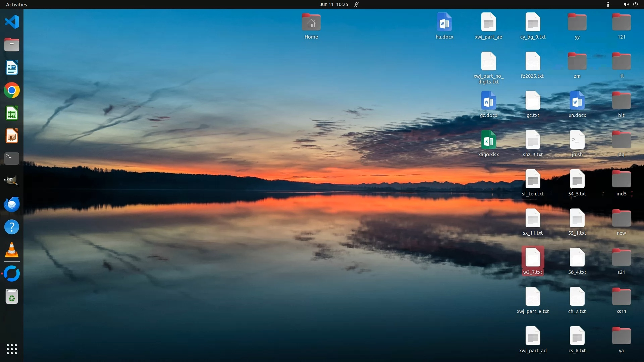Launch the Terminal from dock
Screen dimensions: 644x362
tap(12, 158)
